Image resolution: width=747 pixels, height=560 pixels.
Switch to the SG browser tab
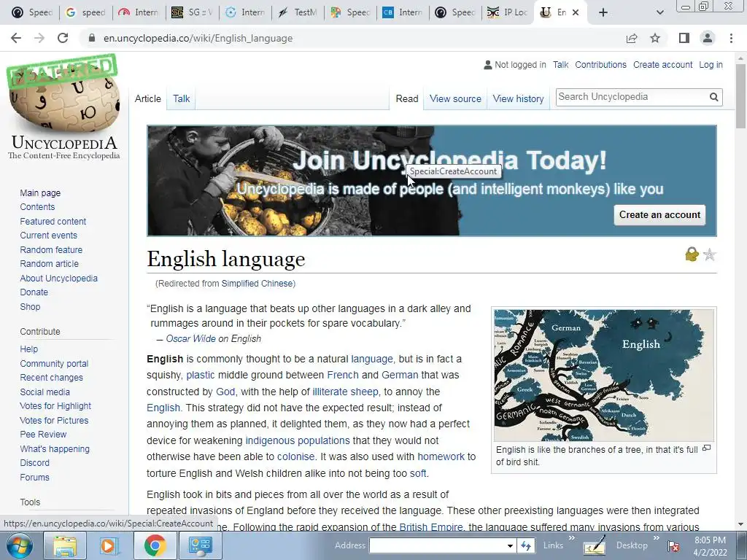click(193, 12)
